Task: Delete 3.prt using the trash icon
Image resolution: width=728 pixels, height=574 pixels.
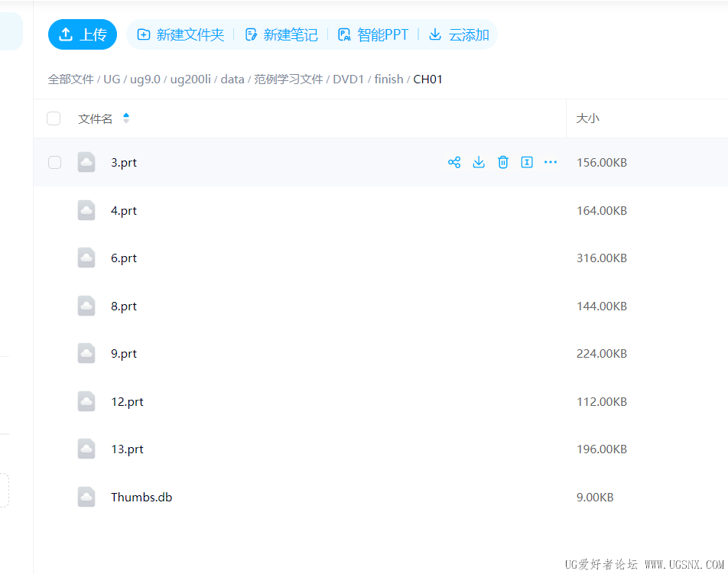Action: [x=503, y=162]
